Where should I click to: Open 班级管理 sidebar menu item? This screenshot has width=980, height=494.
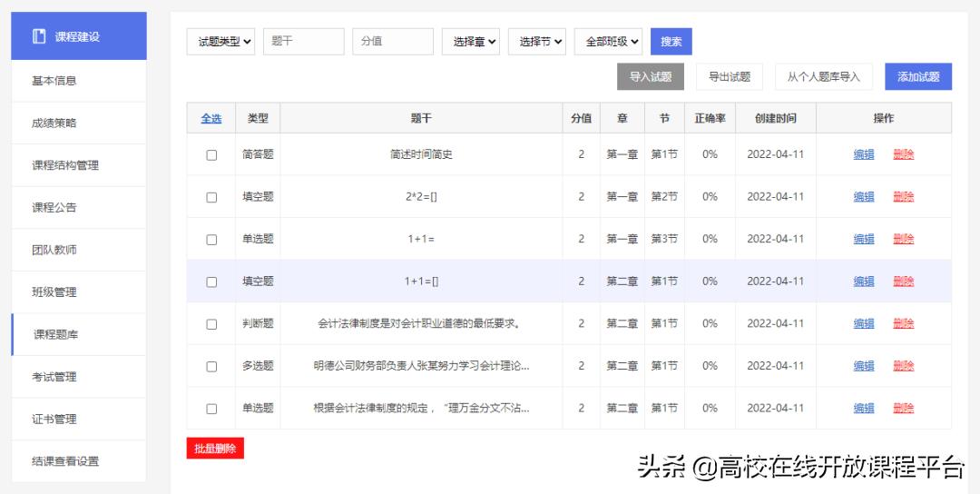[x=54, y=292]
